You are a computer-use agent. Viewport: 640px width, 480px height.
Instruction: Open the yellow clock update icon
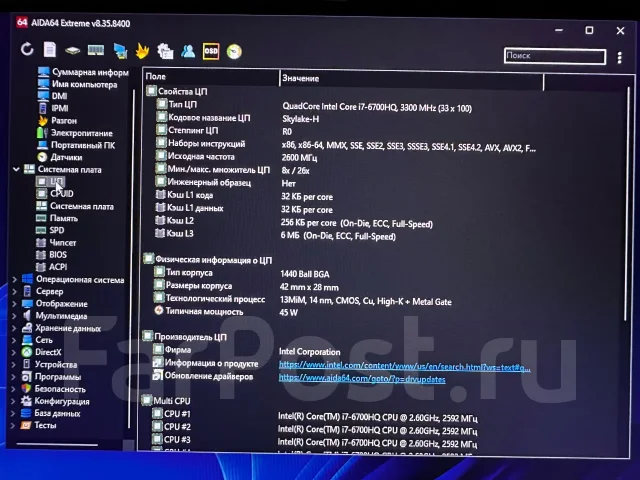tap(234, 51)
